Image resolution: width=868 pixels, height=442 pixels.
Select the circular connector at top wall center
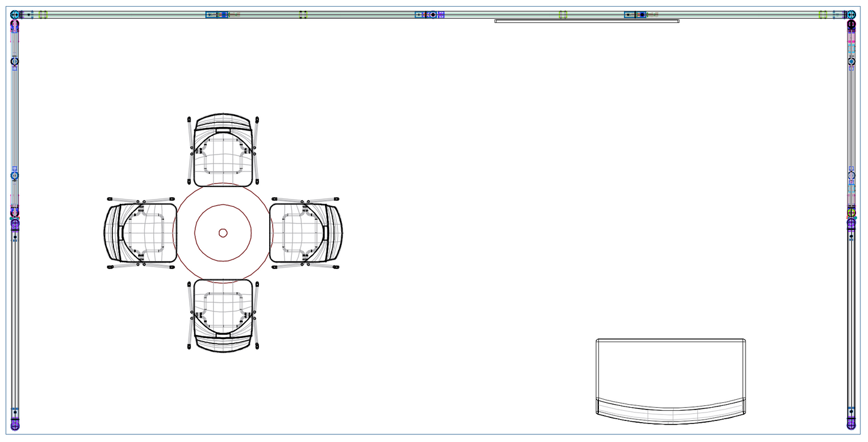[432, 14]
